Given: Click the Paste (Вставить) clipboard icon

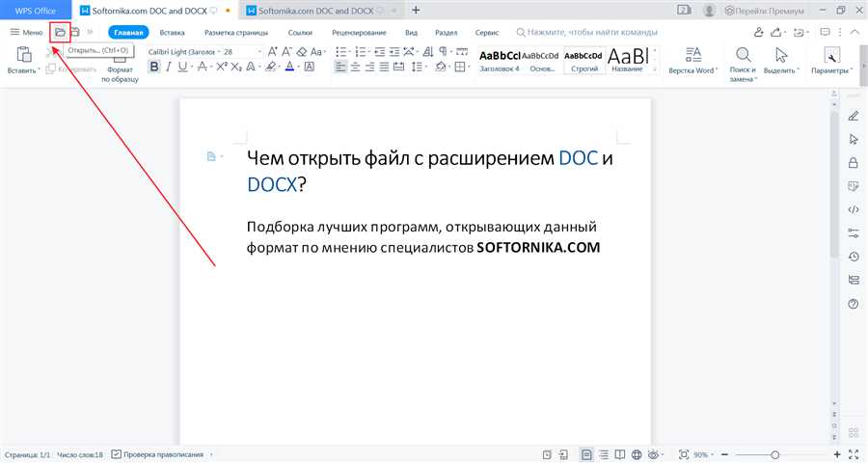Looking at the screenshot, I should click(x=24, y=55).
